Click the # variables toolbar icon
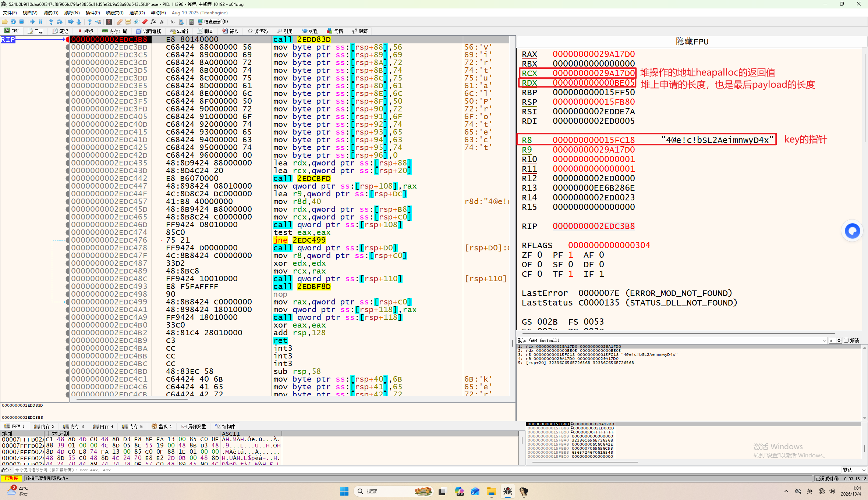The width and height of the screenshot is (868, 500). coord(162,22)
